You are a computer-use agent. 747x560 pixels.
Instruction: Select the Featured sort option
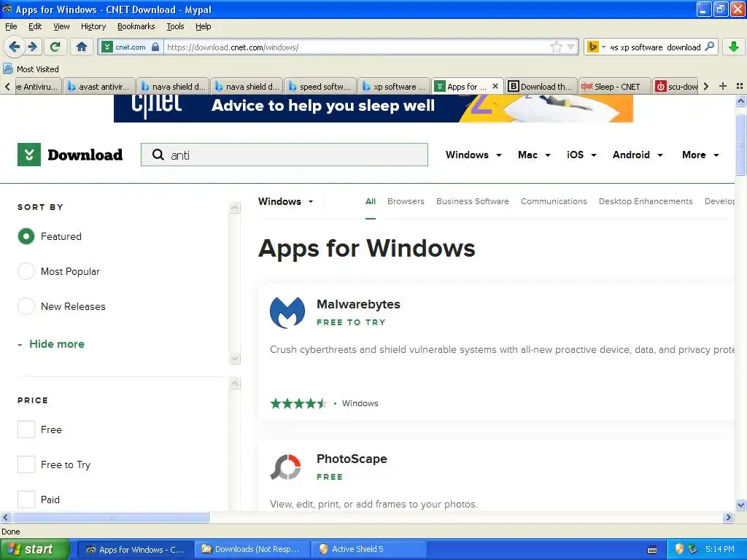[26, 236]
